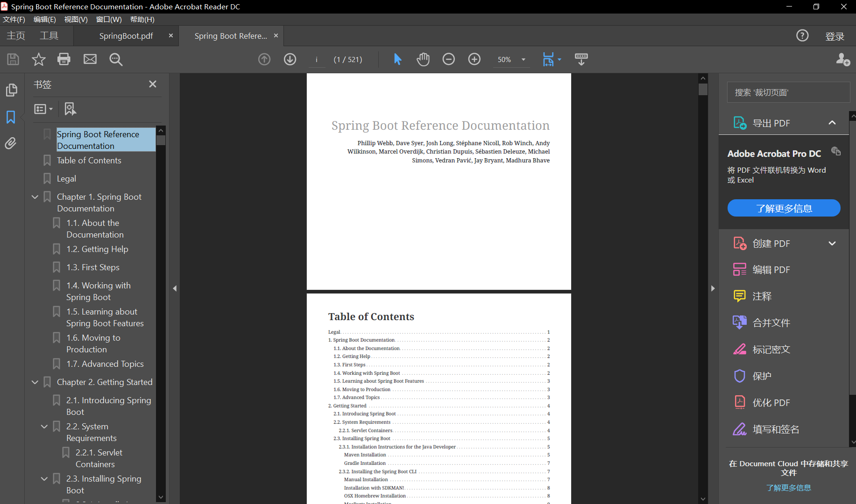Click the read mode keyboard-arrow icon

(581, 59)
